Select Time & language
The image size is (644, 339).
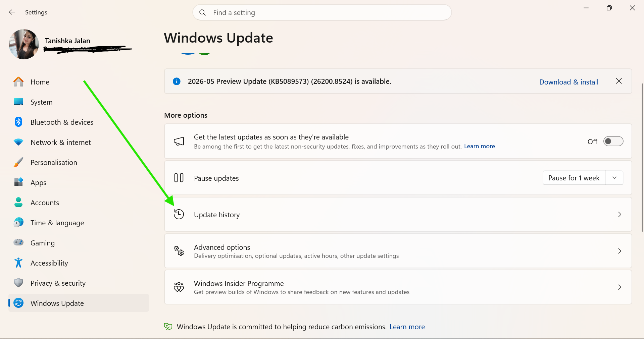[79, 223]
